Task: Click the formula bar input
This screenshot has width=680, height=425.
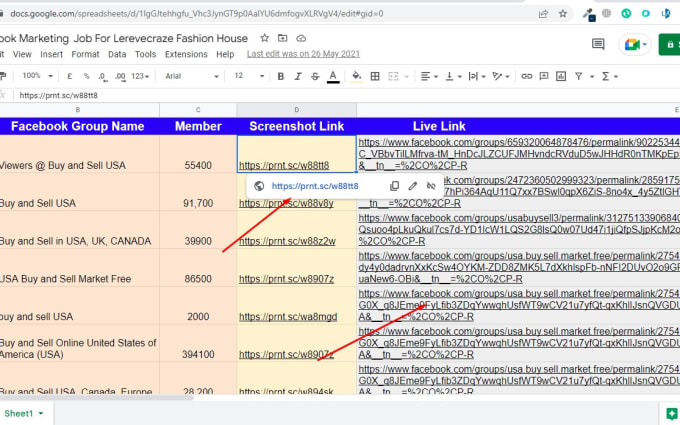Action: [346, 95]
